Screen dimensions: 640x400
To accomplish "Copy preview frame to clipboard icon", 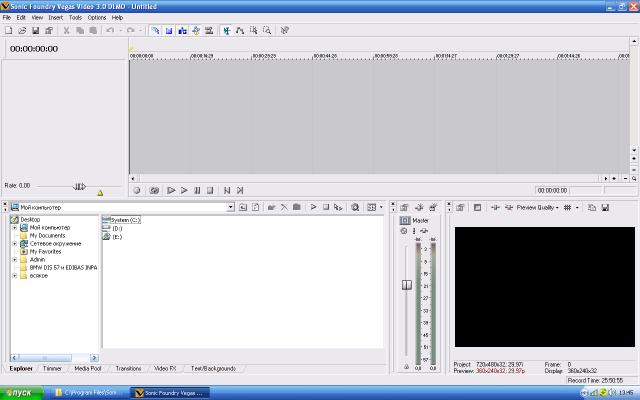I will (591, 207).
